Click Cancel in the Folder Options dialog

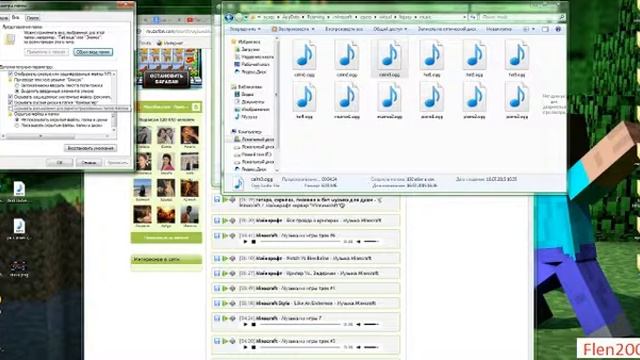(89, 162)
